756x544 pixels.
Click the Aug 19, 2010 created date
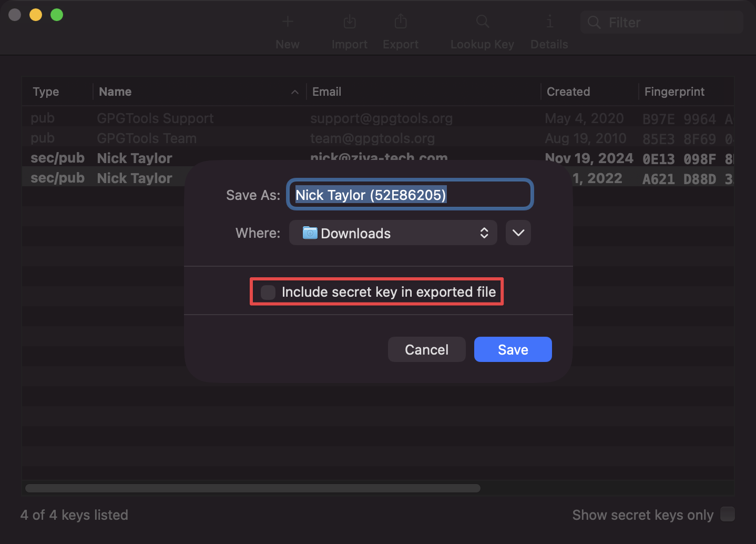(586, 138)
